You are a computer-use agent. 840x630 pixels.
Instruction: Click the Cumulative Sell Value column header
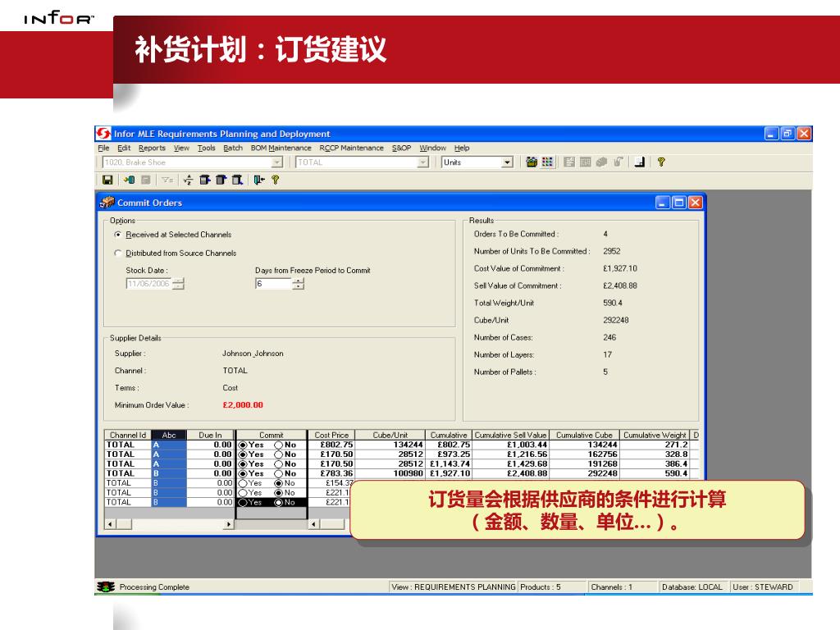tap(510, 435)
